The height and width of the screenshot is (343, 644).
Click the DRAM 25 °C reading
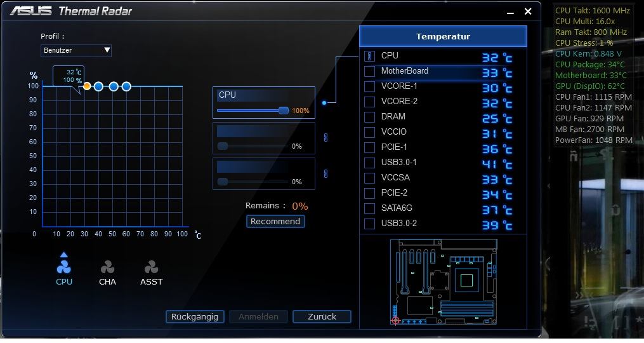tap(497, 119)
